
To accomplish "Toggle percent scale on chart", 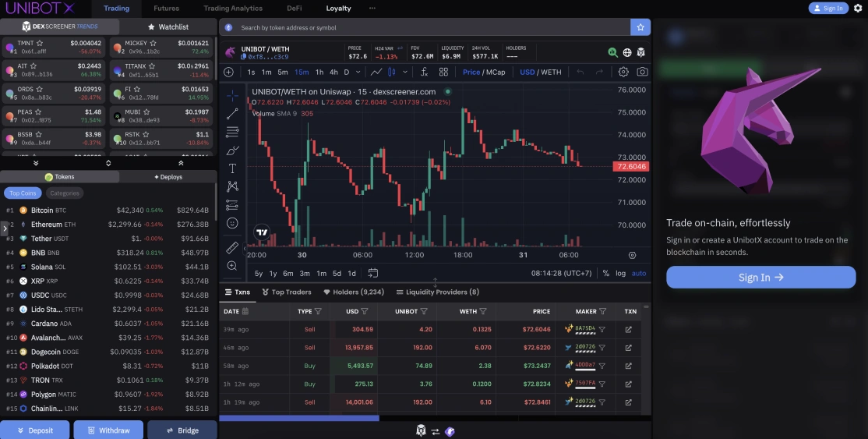I will click(x=605, y=273).
